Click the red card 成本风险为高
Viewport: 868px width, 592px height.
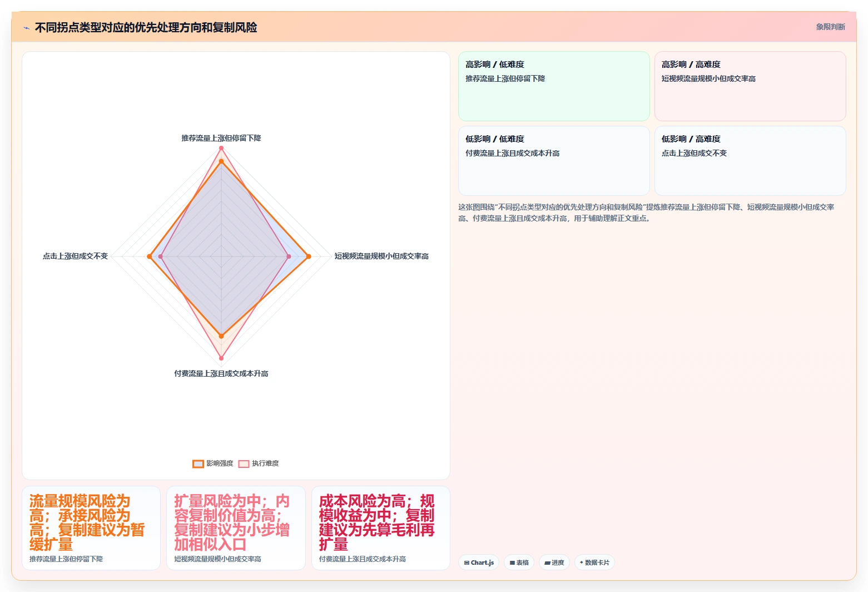point(381,528)
